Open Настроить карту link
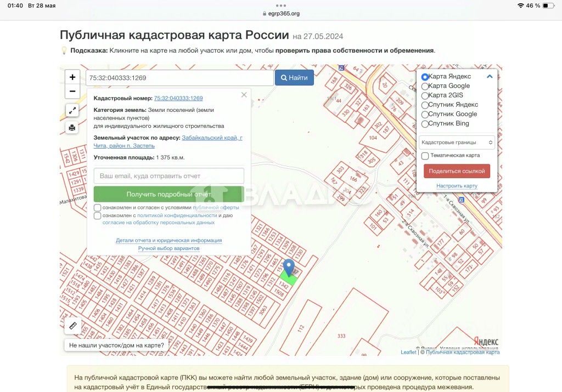The image size is (562, 392). tap(457, 186)
